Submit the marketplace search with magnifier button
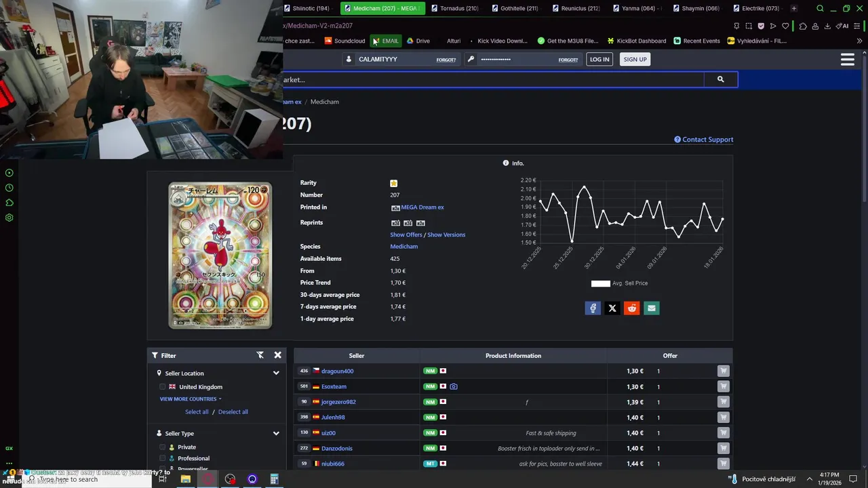 click(720, 79)
